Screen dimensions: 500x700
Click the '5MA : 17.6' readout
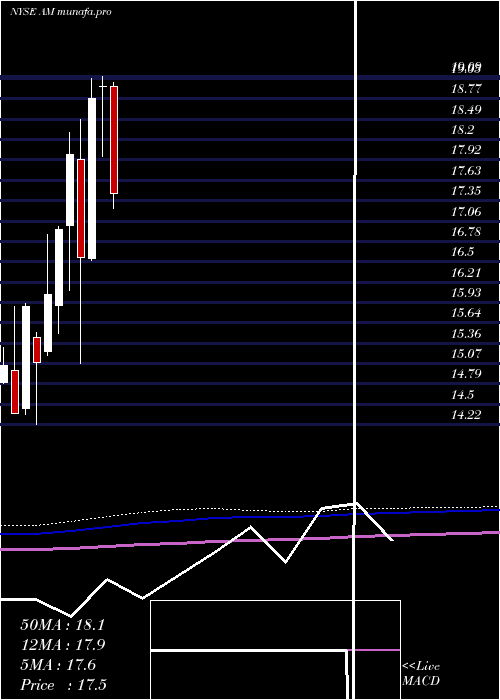point(58,665)
